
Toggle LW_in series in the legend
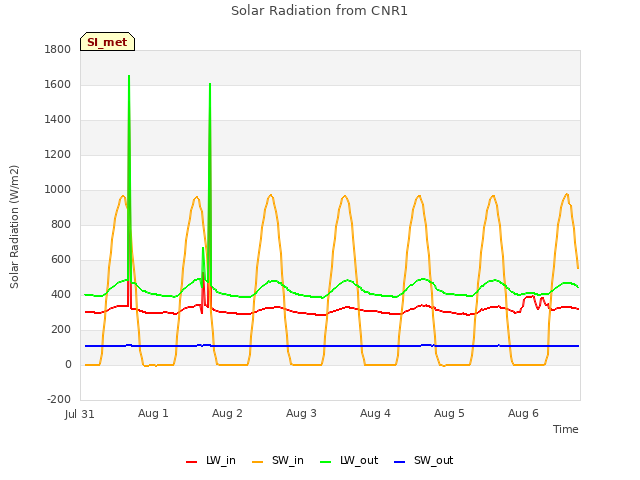coord(211,460)
